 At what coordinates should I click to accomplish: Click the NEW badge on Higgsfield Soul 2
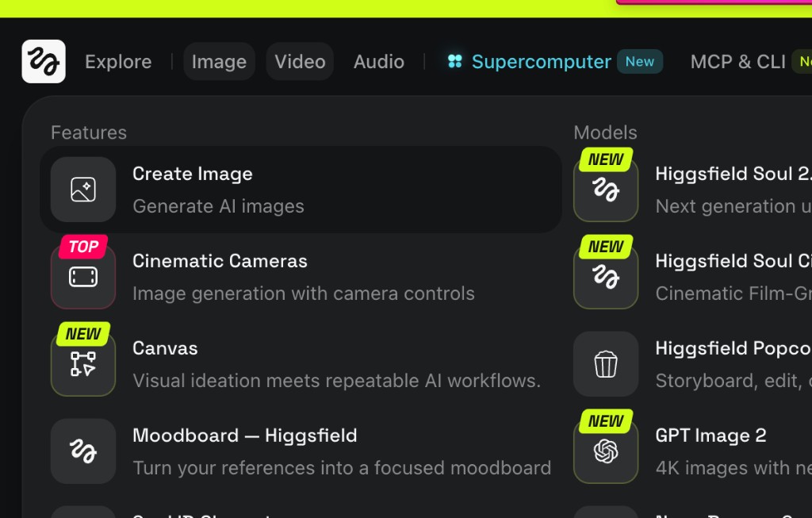coord(606,159)
